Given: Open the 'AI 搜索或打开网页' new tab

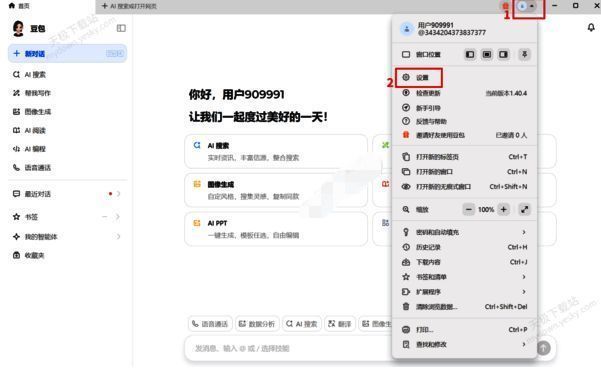Looking at the screenshot, I should [x=129, y=6].
